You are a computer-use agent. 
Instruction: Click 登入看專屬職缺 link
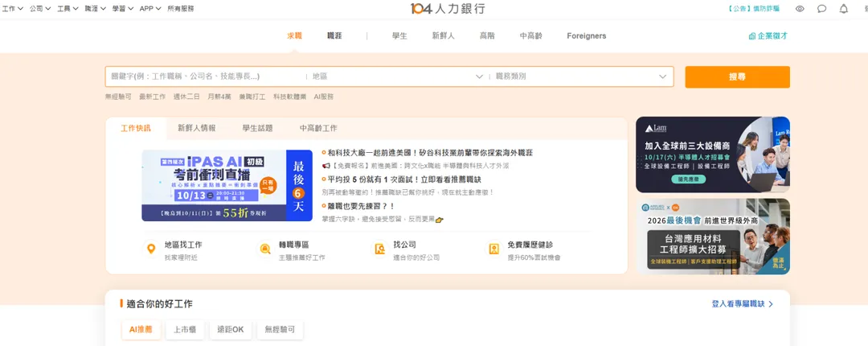tap(743, 304)
